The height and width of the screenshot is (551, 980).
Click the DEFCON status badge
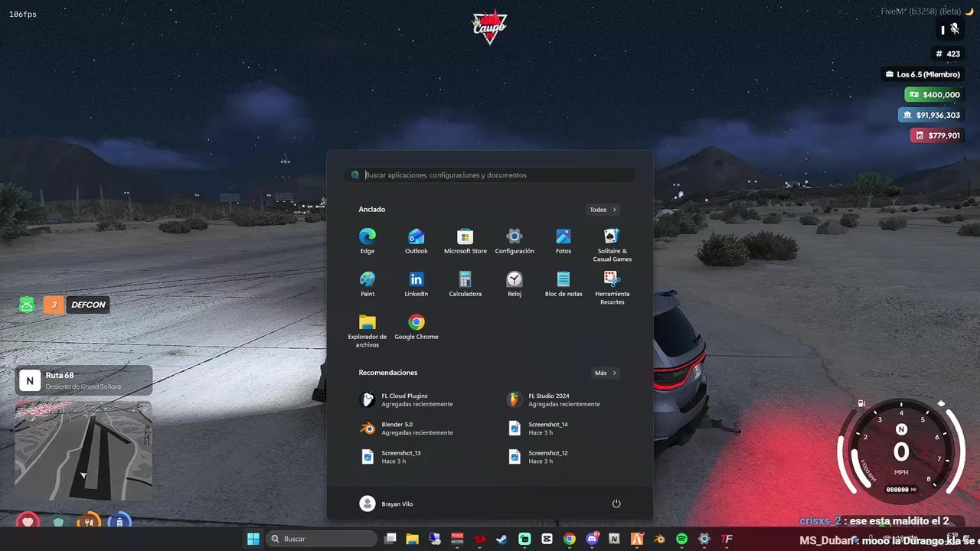pyautogui.click(x=88, y=305)
